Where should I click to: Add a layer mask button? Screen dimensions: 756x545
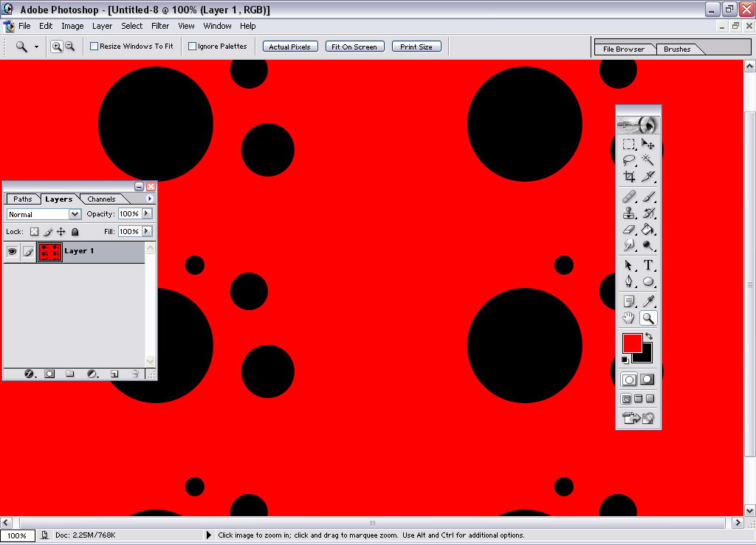49,374
